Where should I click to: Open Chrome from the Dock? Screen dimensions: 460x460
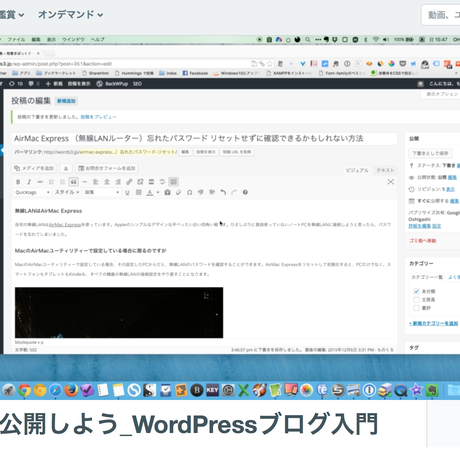click(x=24, y=390)
